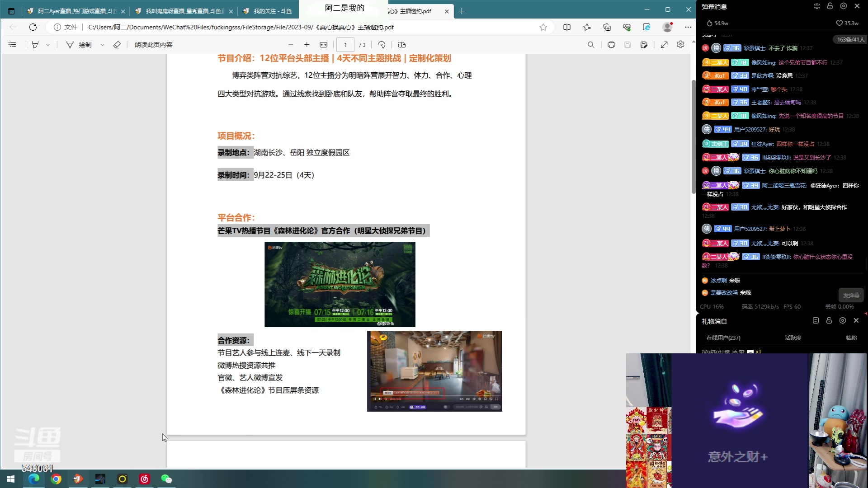This screenshot has width=868, height=488.
Task: Zoom out the PDF with minus button
Action: [x=291, y=45]
